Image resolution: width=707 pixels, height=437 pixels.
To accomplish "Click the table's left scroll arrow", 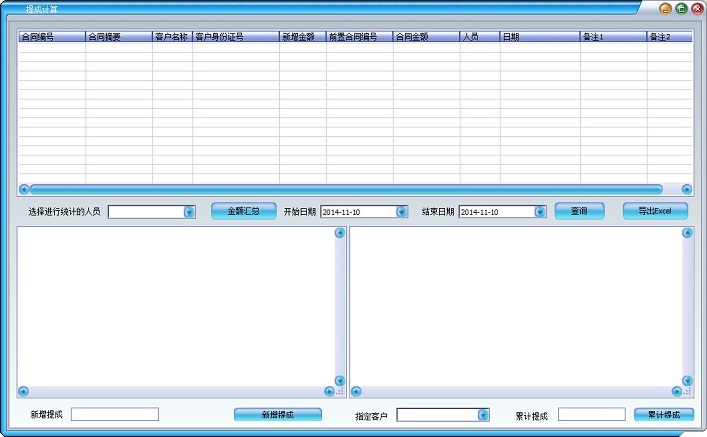I will 23,189.
